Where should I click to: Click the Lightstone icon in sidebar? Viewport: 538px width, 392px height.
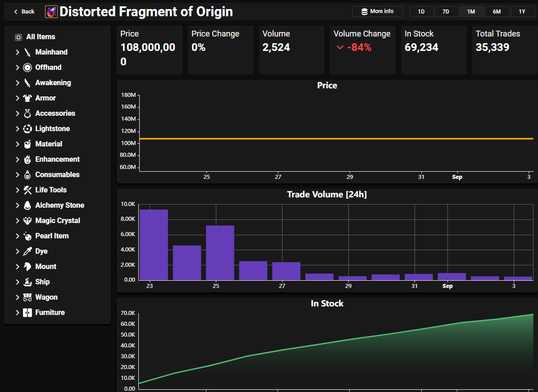pyautogui.click(x=27, y=129)
